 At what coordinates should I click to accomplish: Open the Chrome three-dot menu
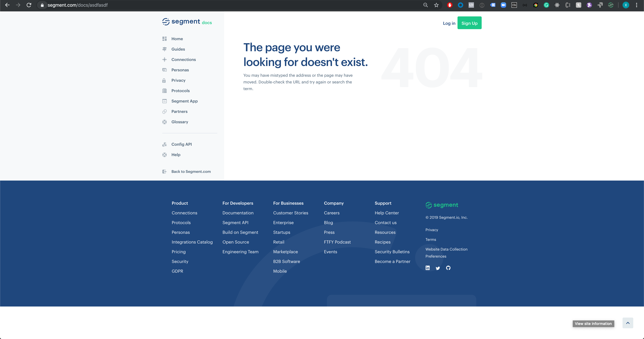(636, 5)
